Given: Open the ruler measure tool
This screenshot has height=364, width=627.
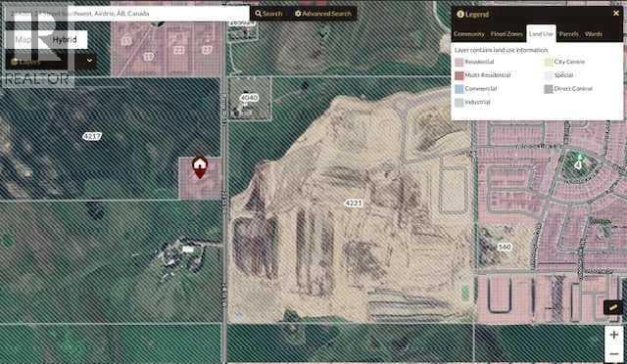Looking at the screenshot, I should click(x=613, y=307).
